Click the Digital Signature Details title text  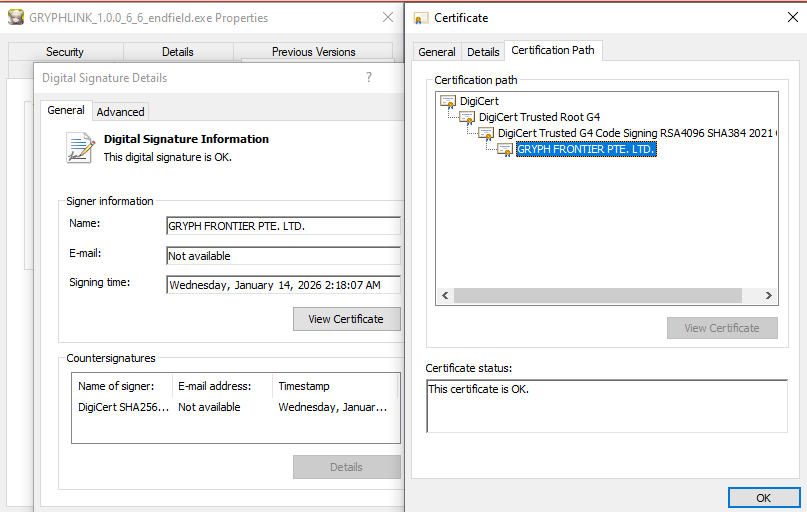coord(104,78)
